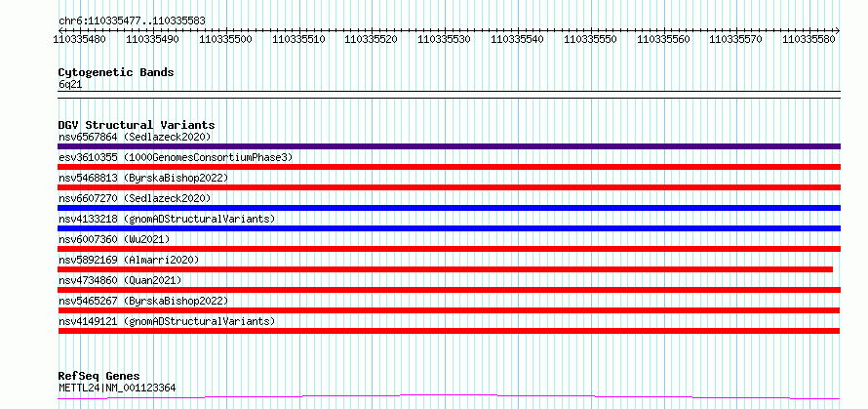Image resolution: width=868 pixels, height=409 pixels.
Task: Click the DGV Structural Variants track title
Action: click(137, 125)
